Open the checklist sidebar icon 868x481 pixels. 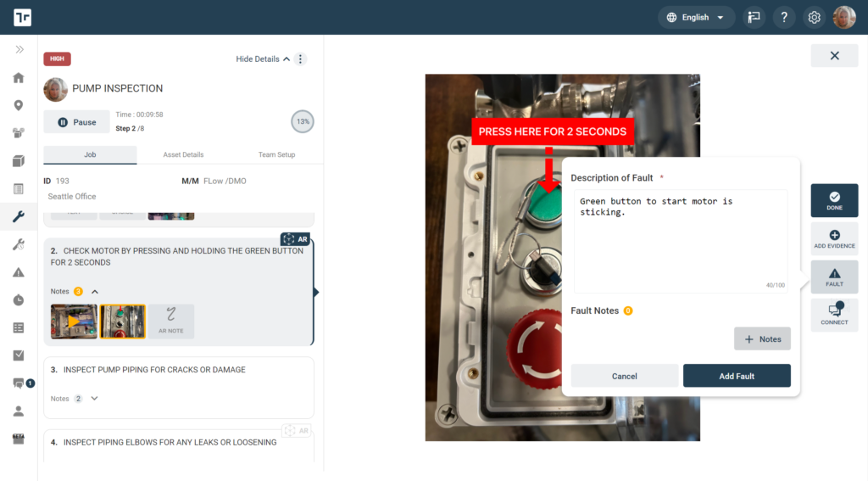(x=19, y=355)
